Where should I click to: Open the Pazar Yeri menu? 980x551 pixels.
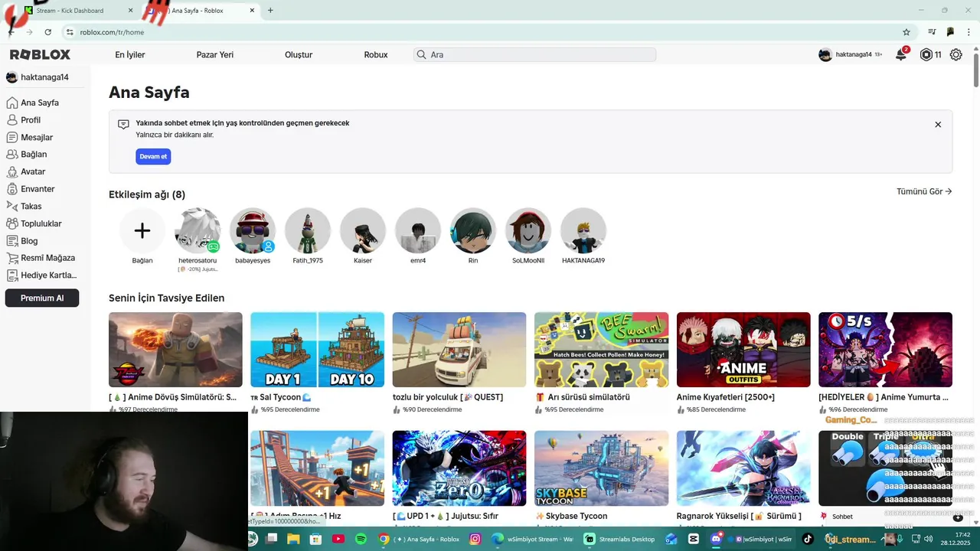pos(215,55)
